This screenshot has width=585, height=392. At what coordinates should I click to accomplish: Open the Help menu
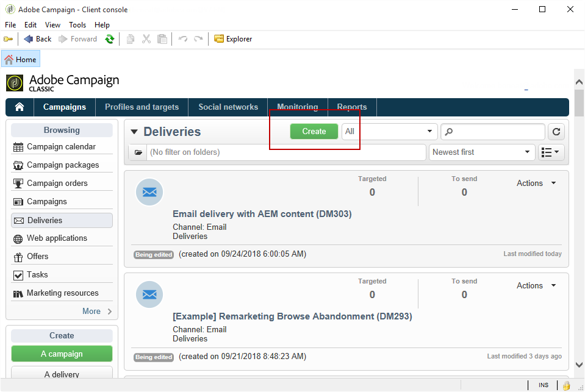(102, 25)
